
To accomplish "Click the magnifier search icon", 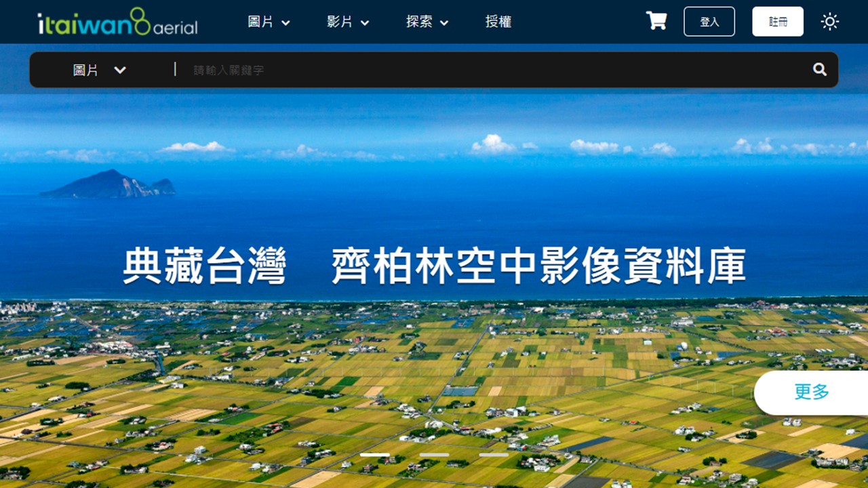I will [x=820, y=69].
